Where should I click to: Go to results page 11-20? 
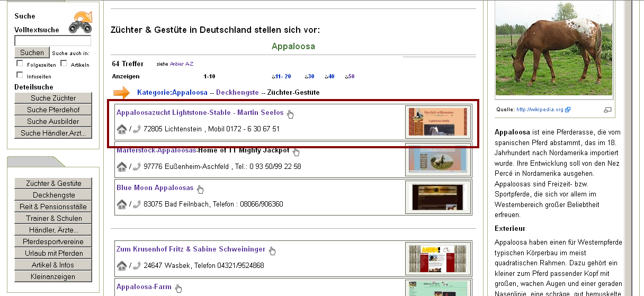[x=283, y=76]
